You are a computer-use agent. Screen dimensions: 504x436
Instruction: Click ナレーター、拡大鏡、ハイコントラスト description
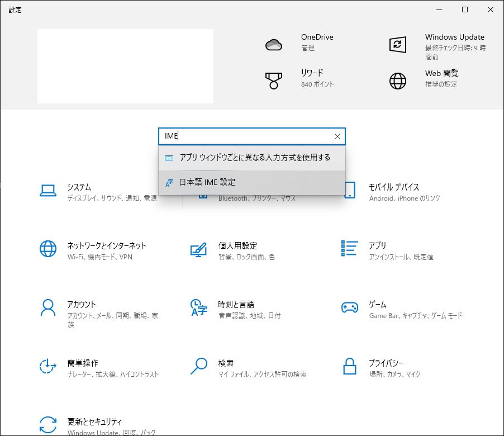[x=113, y=375]
